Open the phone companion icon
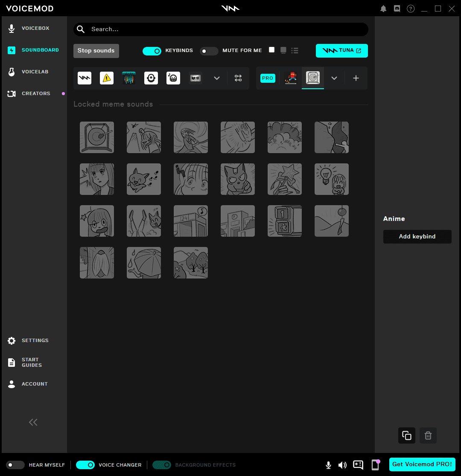 (x=376, y=465)
